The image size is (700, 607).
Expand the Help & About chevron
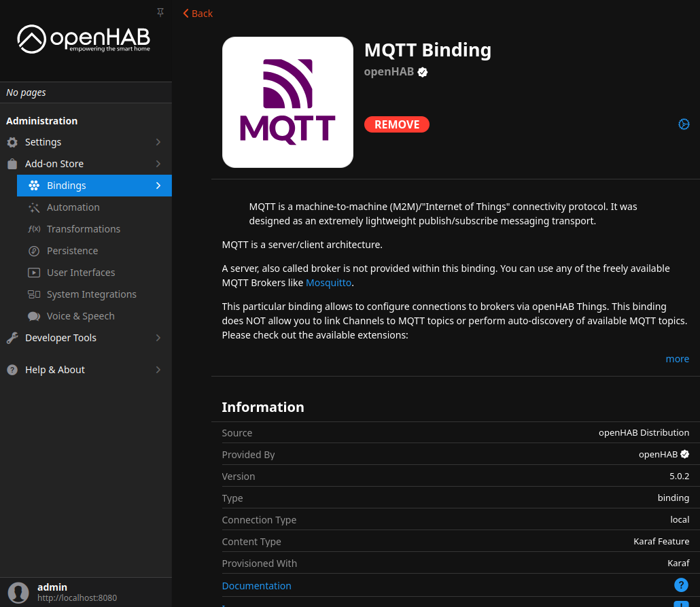[158, 370]
